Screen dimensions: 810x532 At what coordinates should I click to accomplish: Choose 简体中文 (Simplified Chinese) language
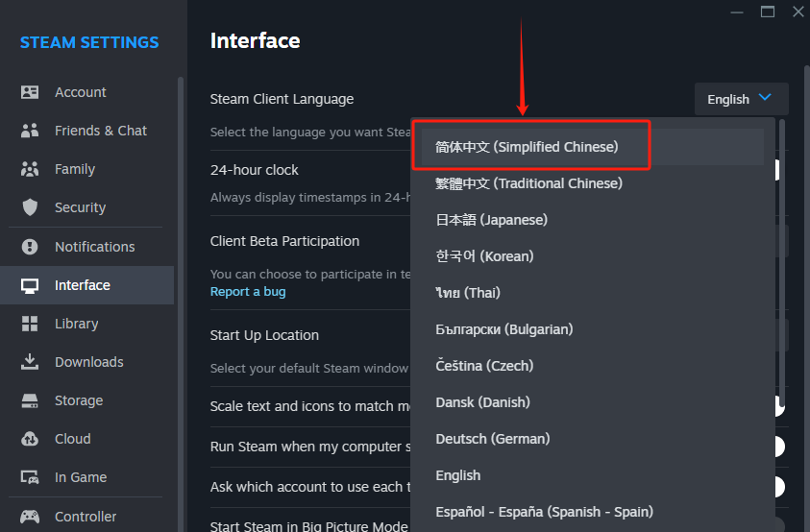593,147
